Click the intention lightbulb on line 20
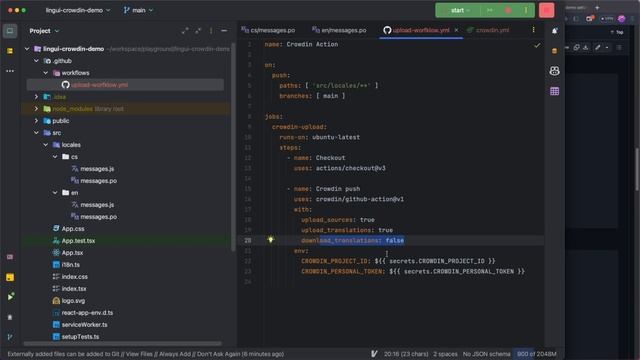Image resolution: width=640 pixels, height=360 pixels. (x=270, y=240)
